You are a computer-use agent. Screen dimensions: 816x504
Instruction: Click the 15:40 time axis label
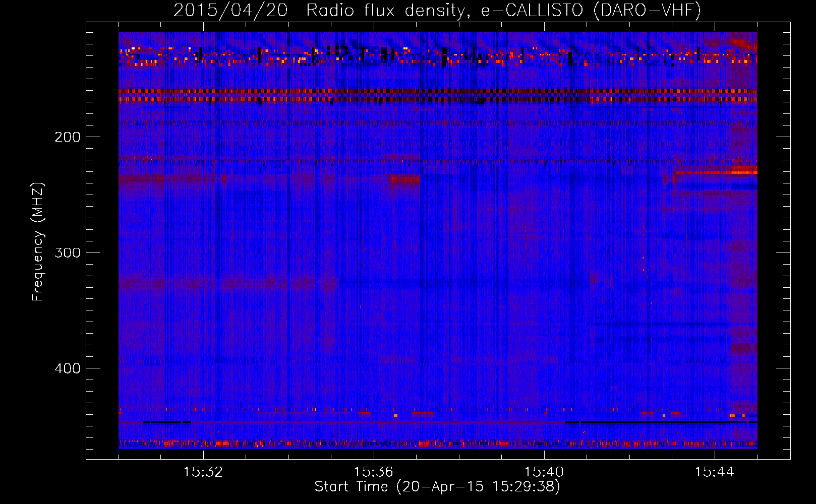click(544, 472)
